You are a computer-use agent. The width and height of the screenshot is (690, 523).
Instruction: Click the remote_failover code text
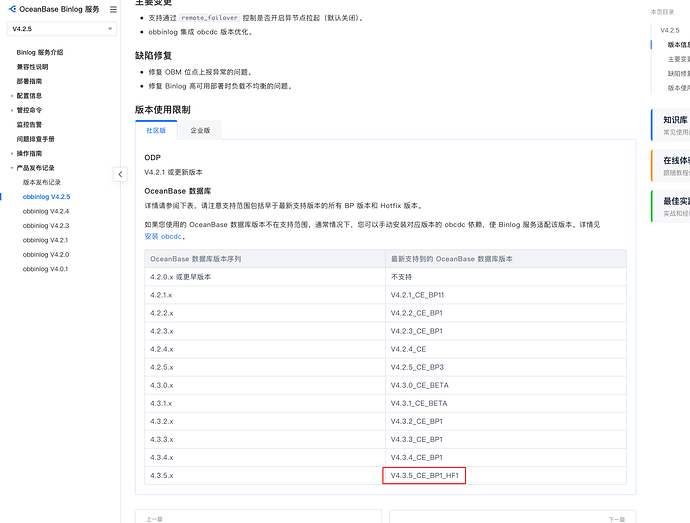click(x=209, y=18)
